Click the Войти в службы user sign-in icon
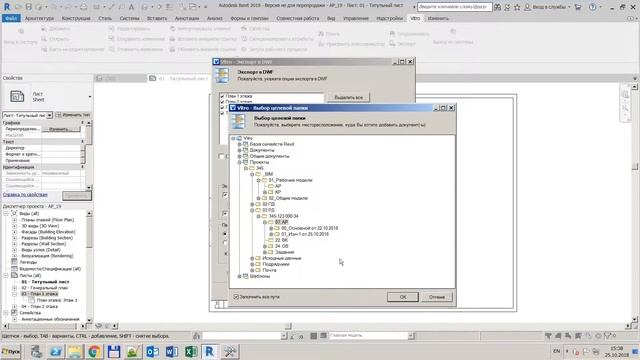640x360 pixels. [x=527, y=7]
